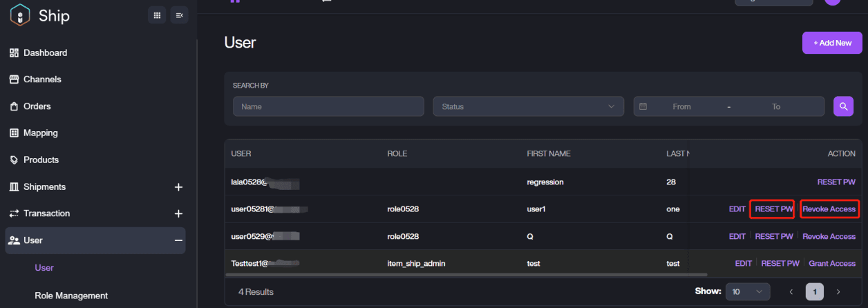Click Grant Access for Testtest1
868x308 pixels.
(x=832, y=263)
